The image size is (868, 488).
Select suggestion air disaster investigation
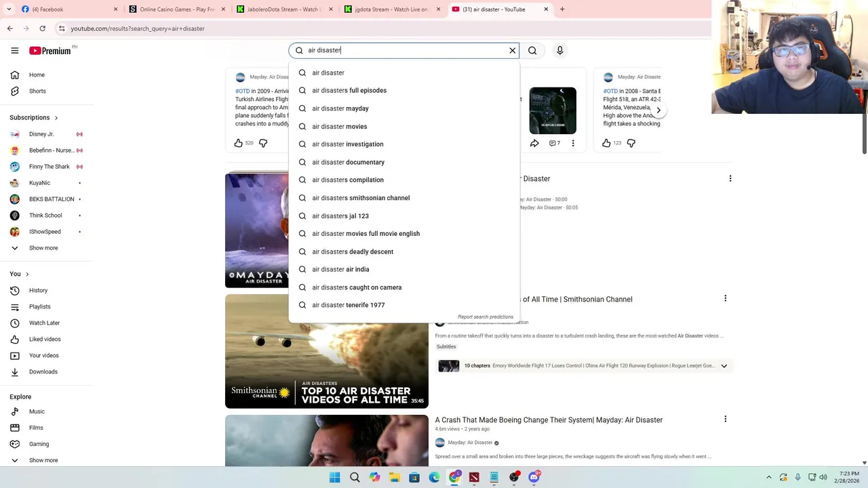pyautogui.click(x=404, y=144)
